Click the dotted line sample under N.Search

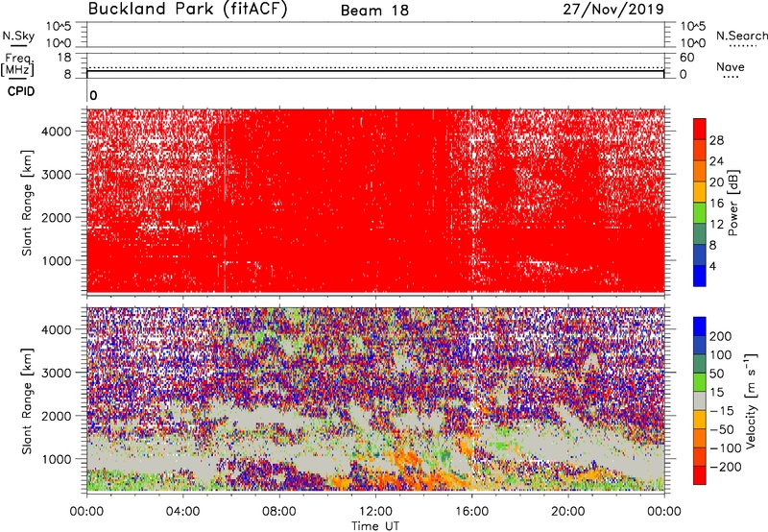[x=742, y=46]
